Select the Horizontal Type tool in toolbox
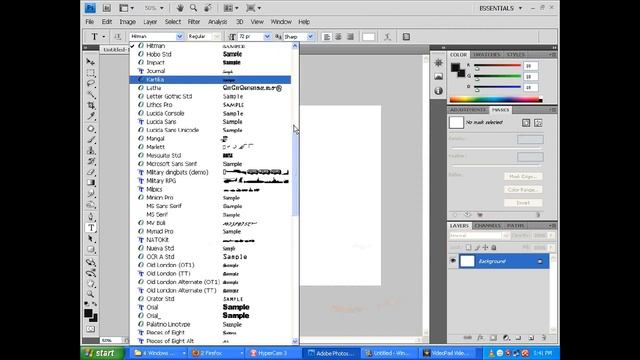The width and height of the screenshot is (640, 360). [x=91, y=228]
